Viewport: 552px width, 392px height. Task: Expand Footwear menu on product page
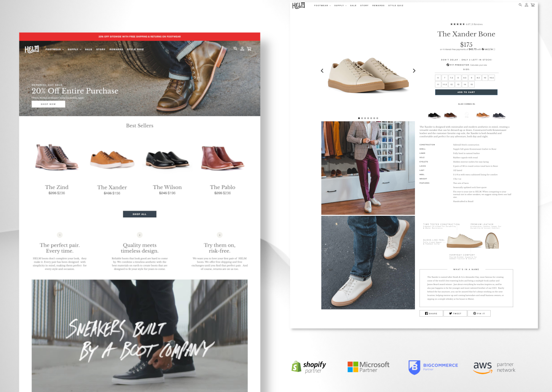pos(322,5)
